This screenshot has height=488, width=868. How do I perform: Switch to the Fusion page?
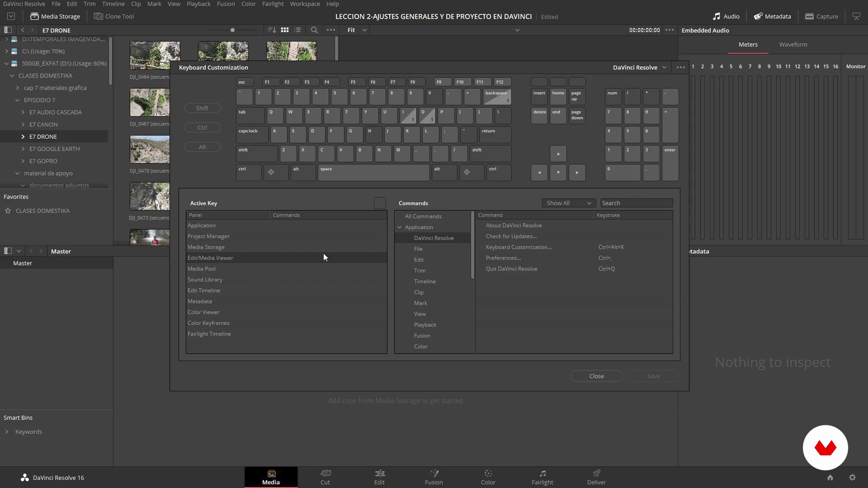[x=434, y=477]
